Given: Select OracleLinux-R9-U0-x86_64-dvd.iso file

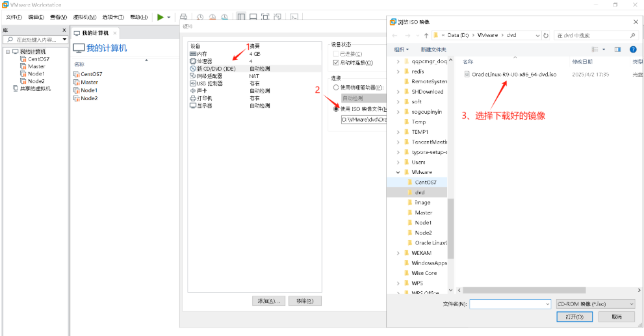Looking at the screenshot, I should point(510,74).
